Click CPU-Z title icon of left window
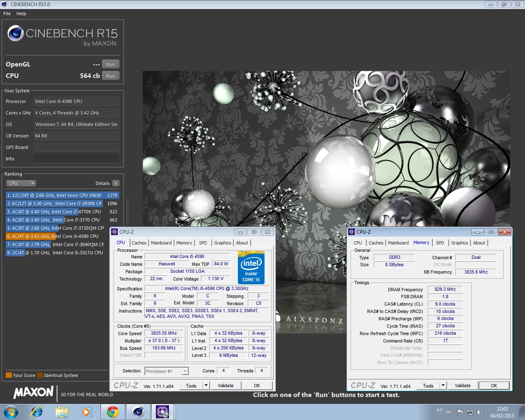This screenshot has width=525, height=420. [x=115, y=232]
